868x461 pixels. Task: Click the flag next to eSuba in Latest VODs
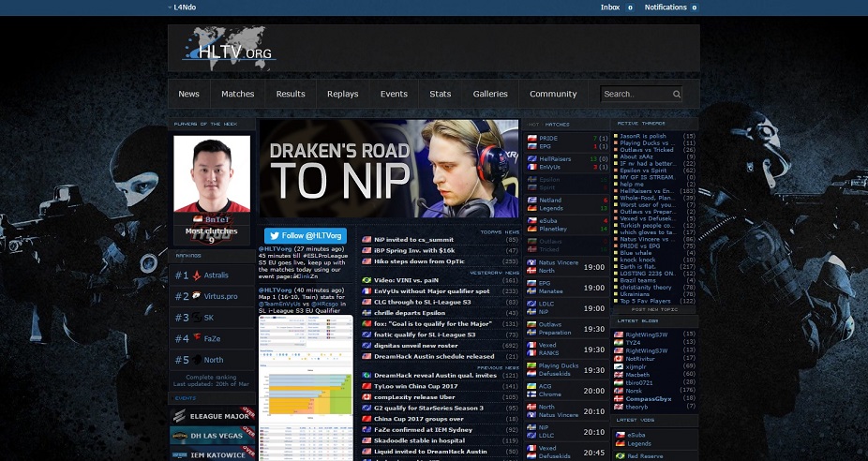tap(620, 435)
